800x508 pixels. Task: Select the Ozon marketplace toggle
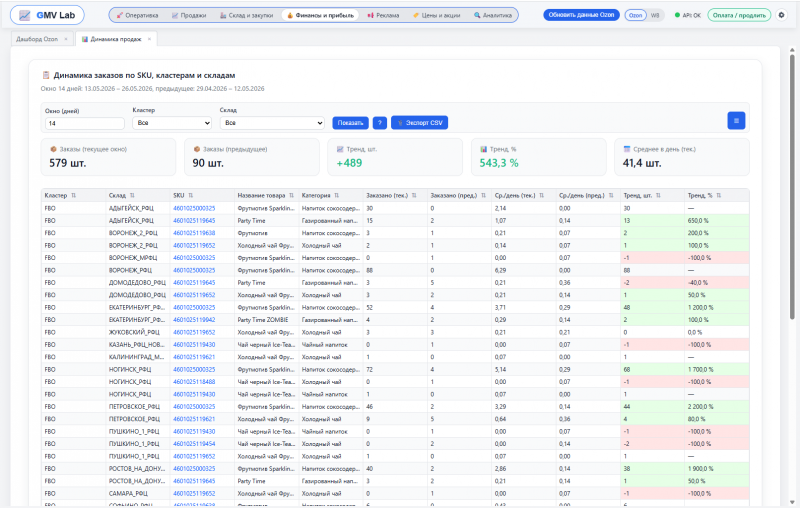pyautogui.click(x=635, y=15)
